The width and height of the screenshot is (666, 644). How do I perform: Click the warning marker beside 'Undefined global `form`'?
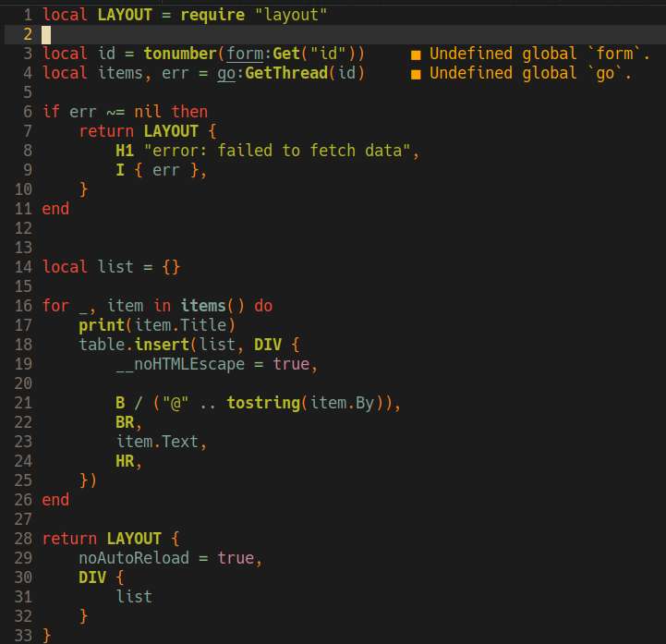pos(416,55)
